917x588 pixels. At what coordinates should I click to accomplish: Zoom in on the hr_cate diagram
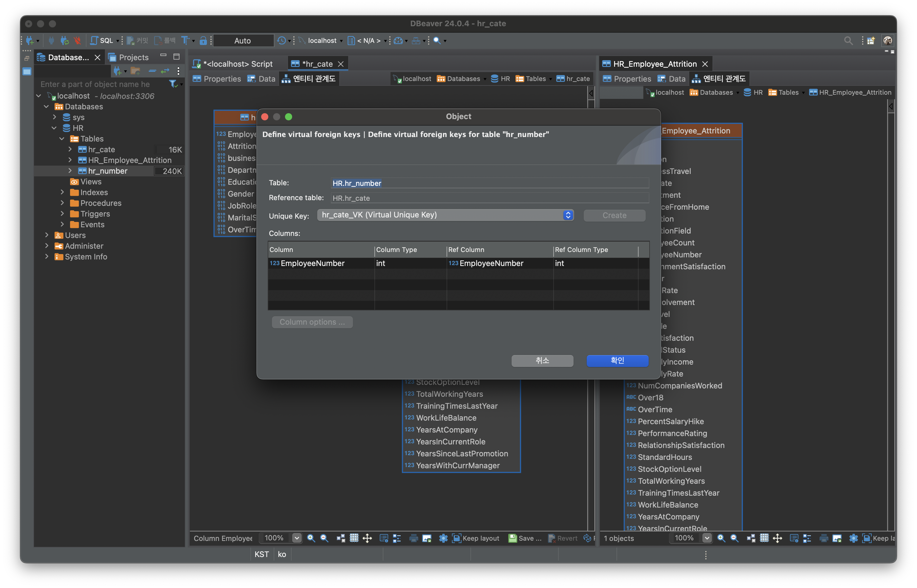pos(311,538)
